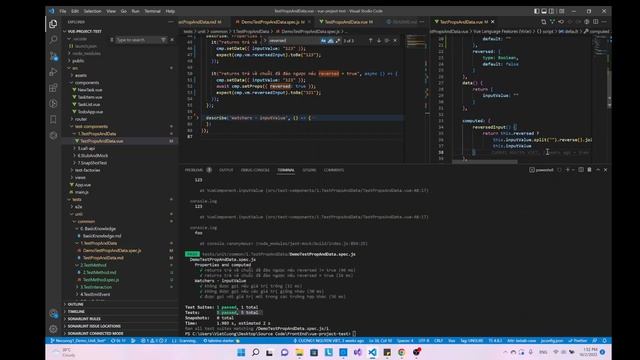The height and width of the screenshot is (360, 640).
Task: Open the Manage gear in activity bar
Action: click(x=53, y=329)
